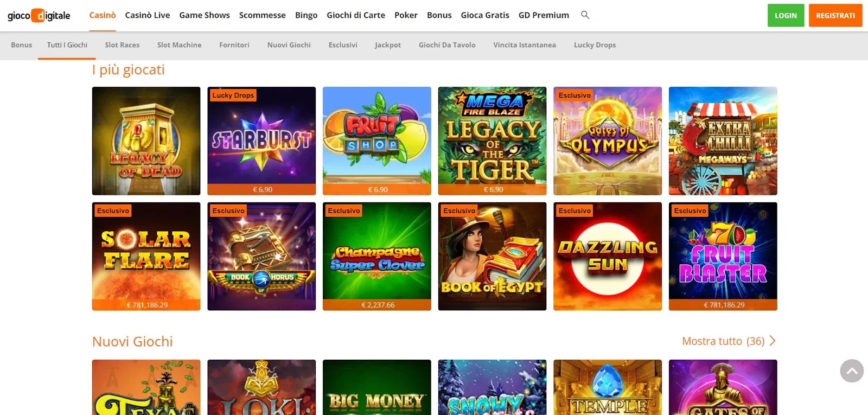Expand Mostra tutto (36) chevron

point(773,341)
